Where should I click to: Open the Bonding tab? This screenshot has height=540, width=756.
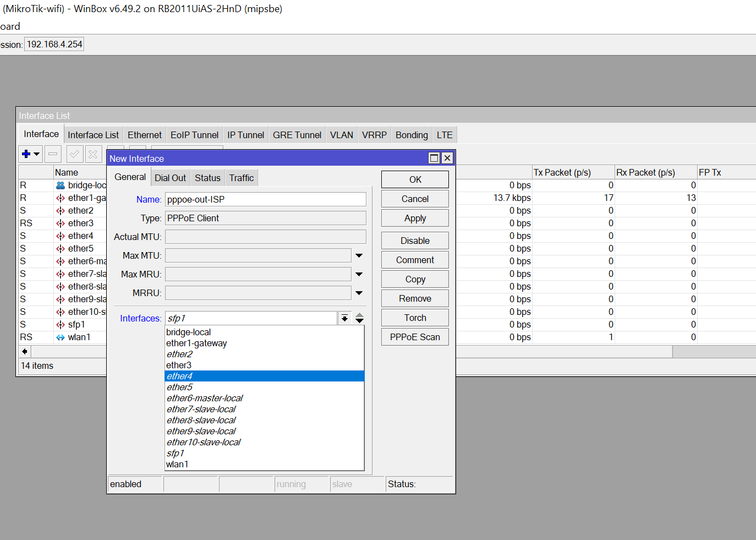412,135
